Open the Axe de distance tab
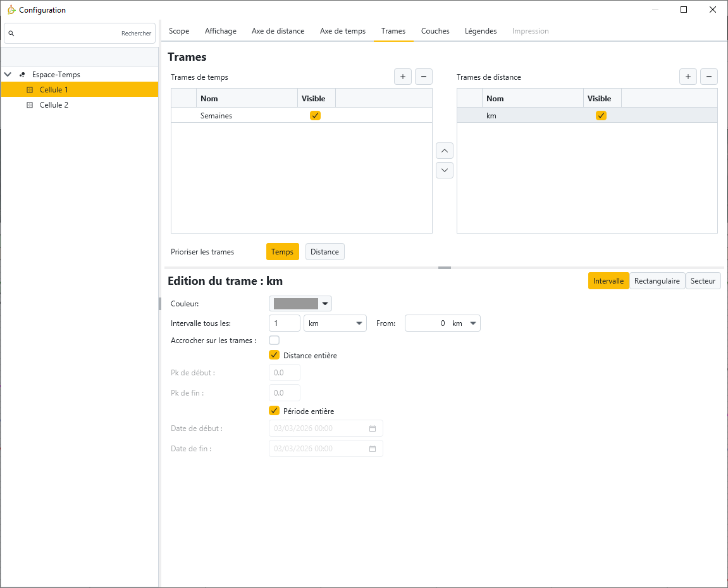Image resolution: width=728 pixels, height=588 pixels. (x=278, y=31)
